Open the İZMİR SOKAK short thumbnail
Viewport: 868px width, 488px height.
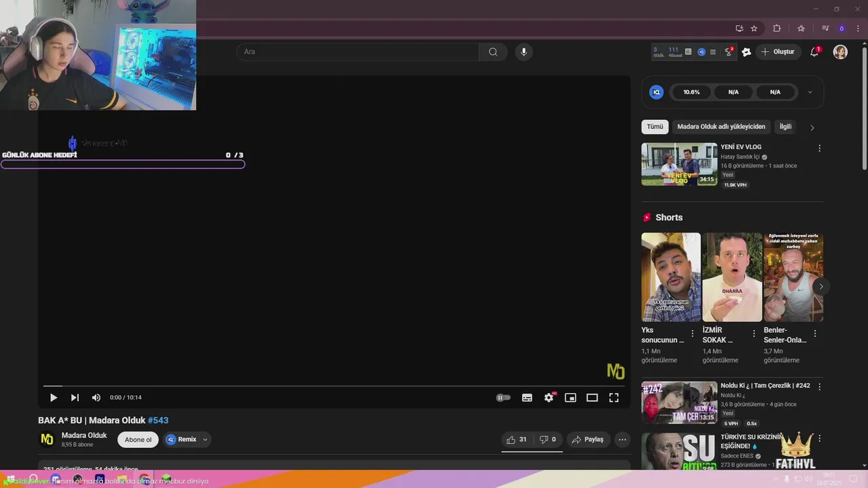[x=732, y=277]
